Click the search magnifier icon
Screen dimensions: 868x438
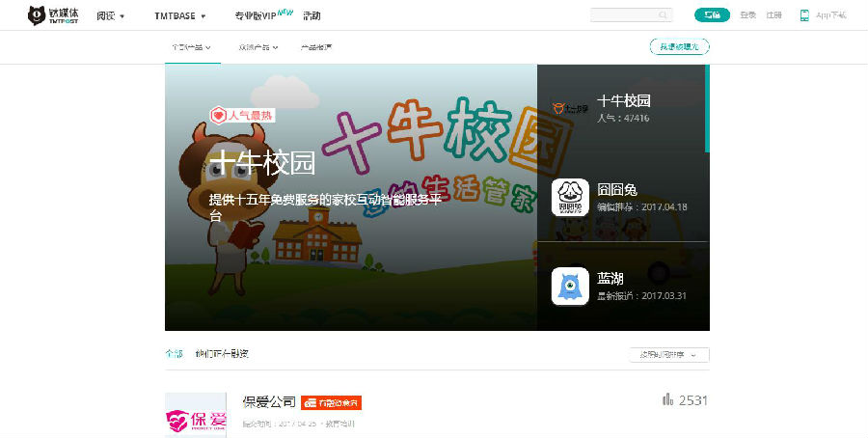[x=664, y=15]
